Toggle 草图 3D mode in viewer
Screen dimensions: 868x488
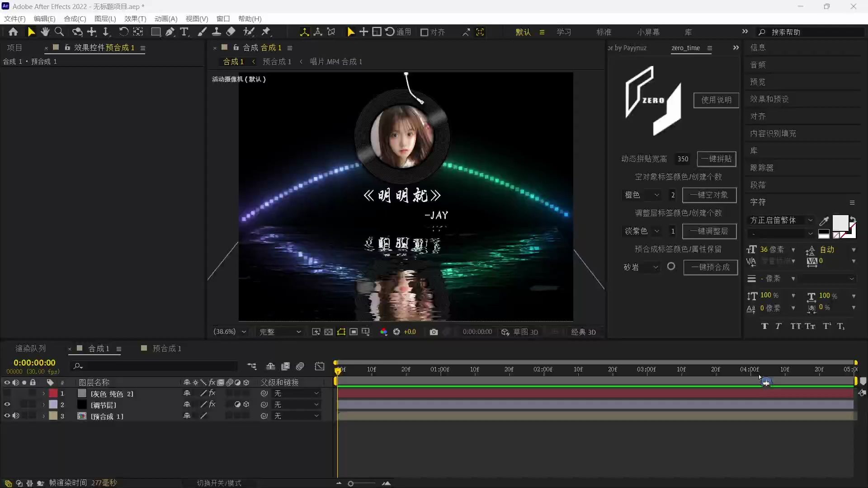520,332
